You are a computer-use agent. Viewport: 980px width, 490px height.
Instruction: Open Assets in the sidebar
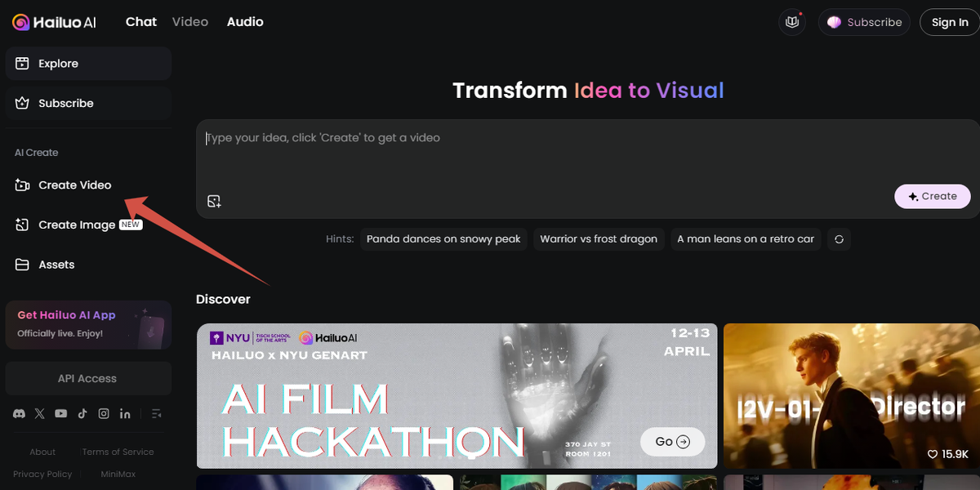(88, 265)
